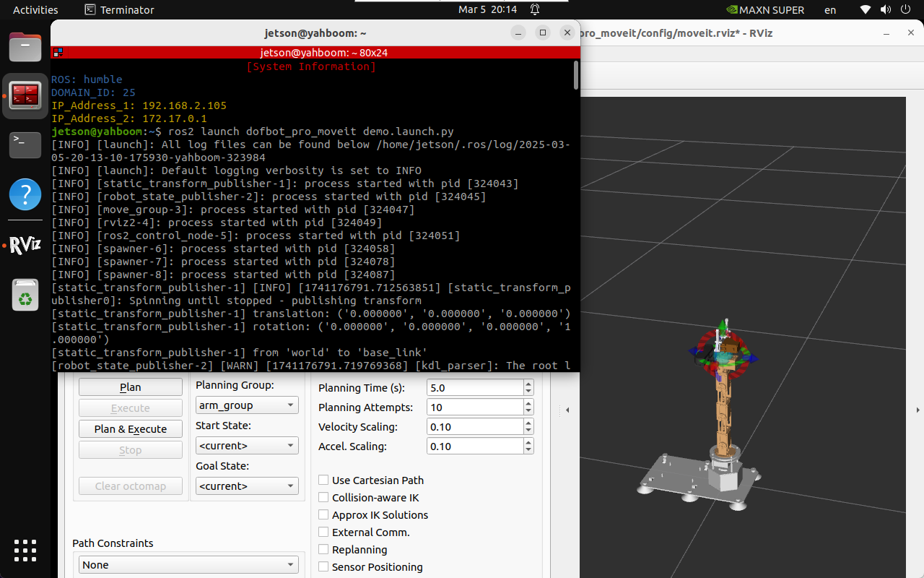Click the Velocity Scaling value field

click(x=475, y=427)
